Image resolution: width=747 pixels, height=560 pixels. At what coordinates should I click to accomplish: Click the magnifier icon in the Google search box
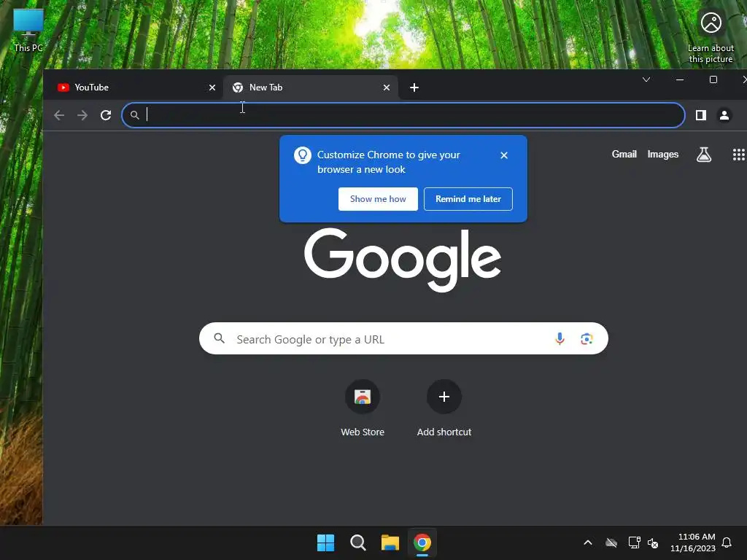[219, 338]
